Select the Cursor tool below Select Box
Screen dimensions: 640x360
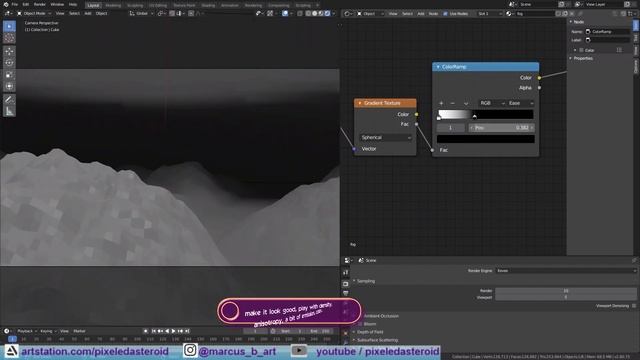click(9, 38)
